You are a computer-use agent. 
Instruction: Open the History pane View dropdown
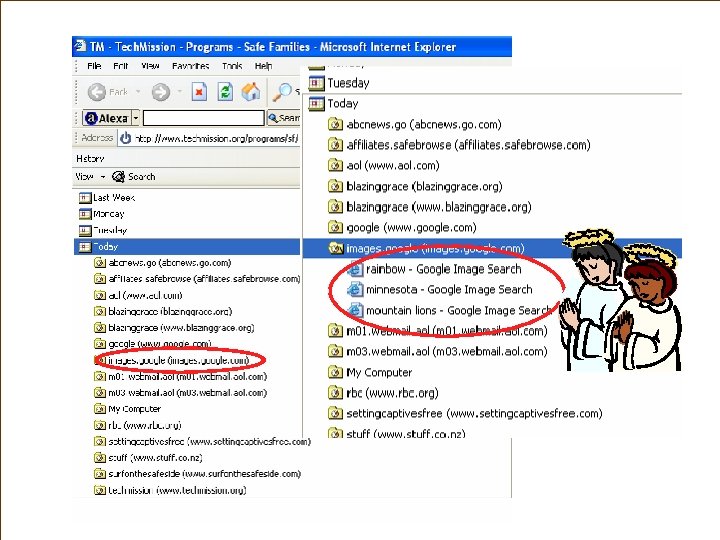pos(90,176)
